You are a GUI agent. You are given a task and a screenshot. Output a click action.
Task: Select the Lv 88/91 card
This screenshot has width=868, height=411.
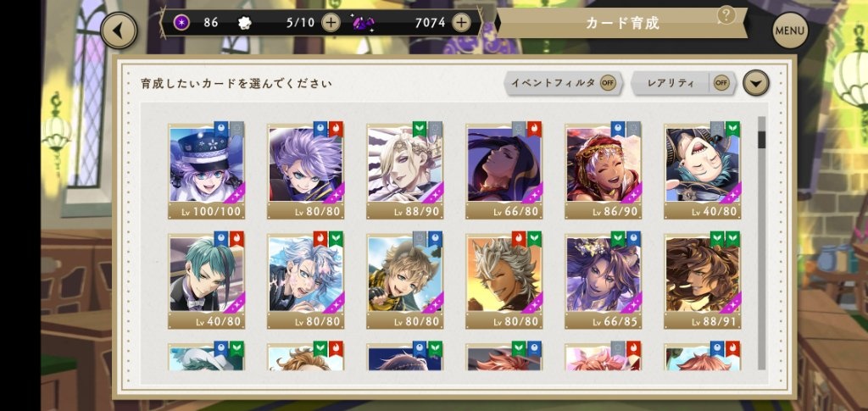tap(703, 280)
